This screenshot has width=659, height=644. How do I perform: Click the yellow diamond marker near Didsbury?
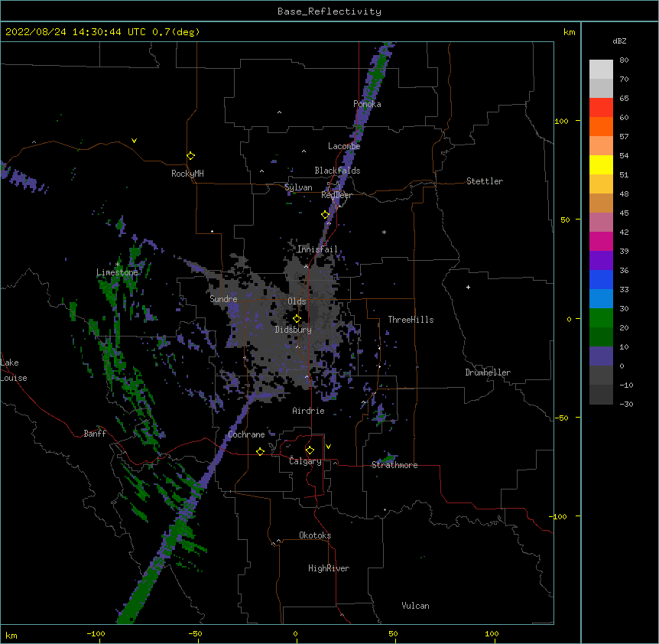(297, 319)
